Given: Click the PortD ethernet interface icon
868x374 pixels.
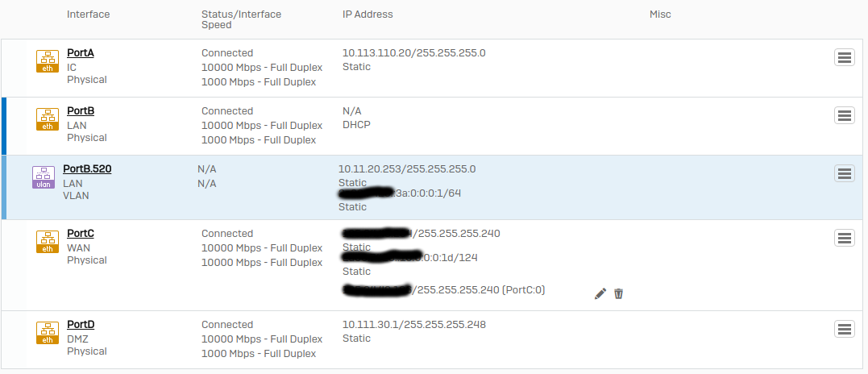Looking at the screenshot, I should (x=48, y=333).
